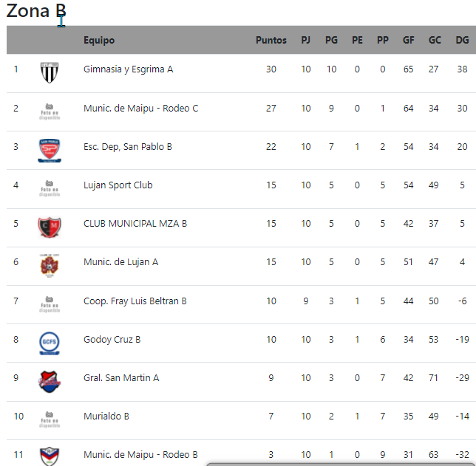This screenshot has width=476, height=466.
Task: Click the GF column header
Action: (x=408, y=40)
